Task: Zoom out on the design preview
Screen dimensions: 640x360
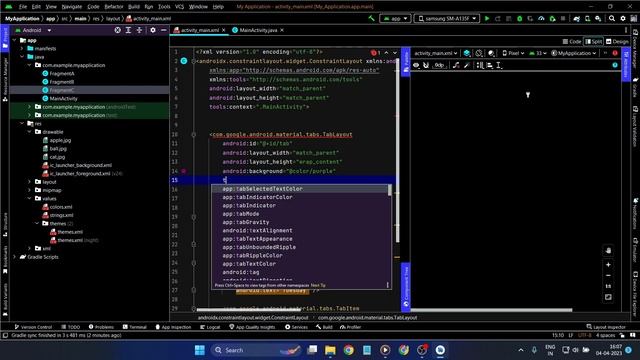Action: point(608,276)
